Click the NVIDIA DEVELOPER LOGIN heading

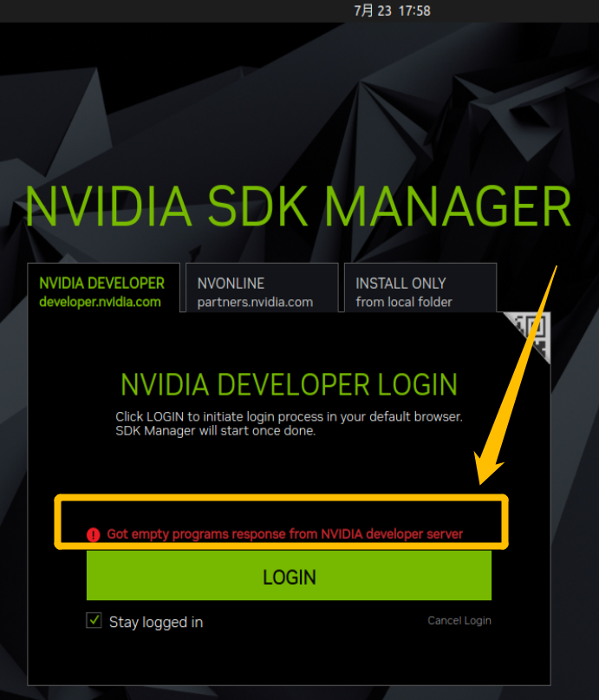coord(289,384)
